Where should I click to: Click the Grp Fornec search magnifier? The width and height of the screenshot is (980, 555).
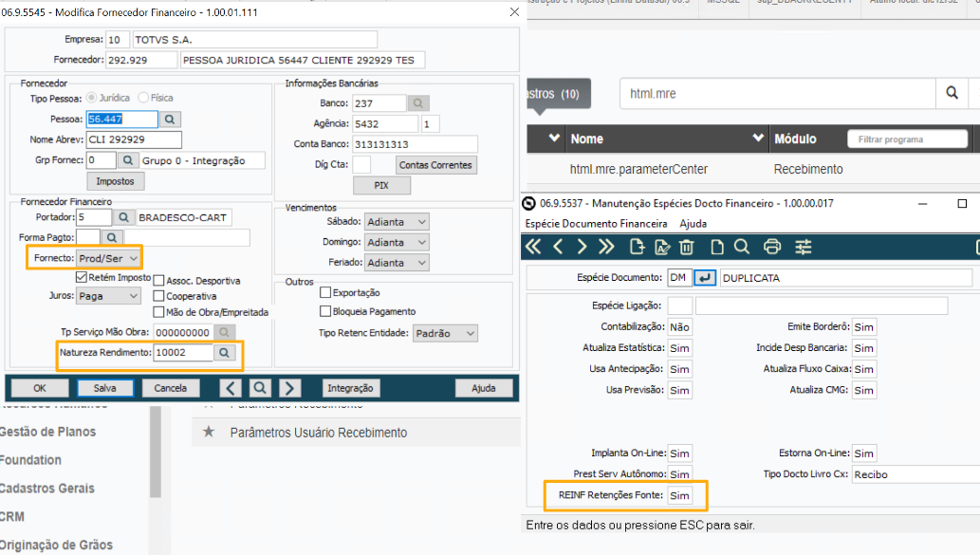click(x=127, y=160)
